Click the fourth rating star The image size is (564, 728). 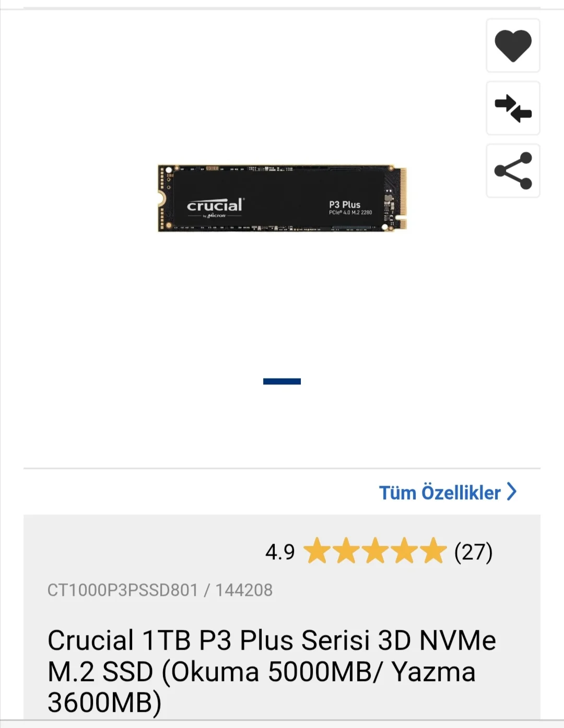click(405, 551)
